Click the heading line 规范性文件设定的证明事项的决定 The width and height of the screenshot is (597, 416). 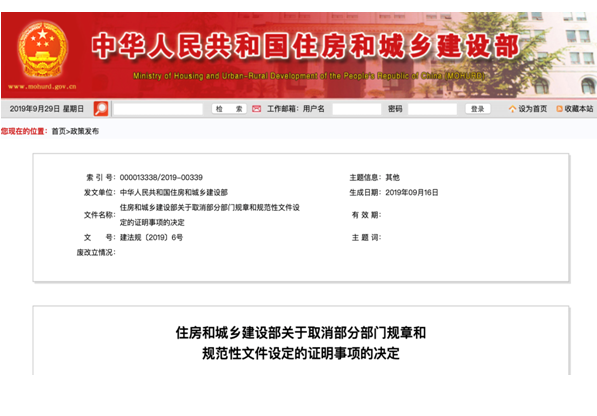click(301, 354)
